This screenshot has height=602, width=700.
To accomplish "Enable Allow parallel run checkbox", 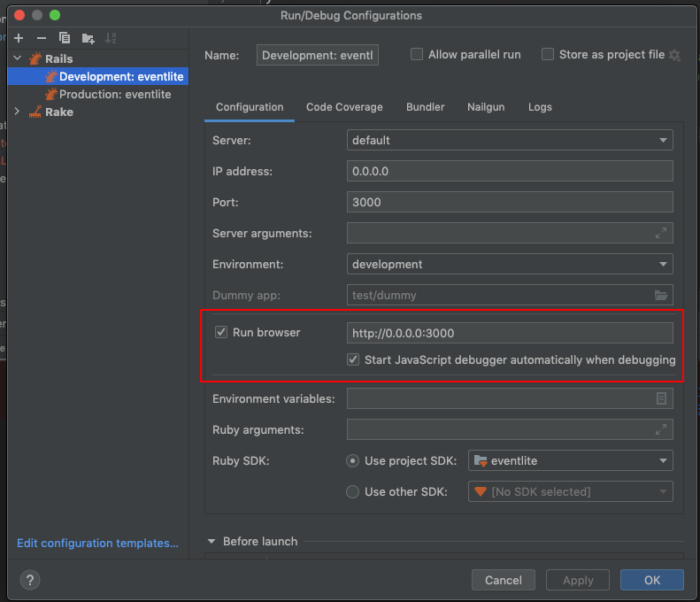I will point(417,55).
